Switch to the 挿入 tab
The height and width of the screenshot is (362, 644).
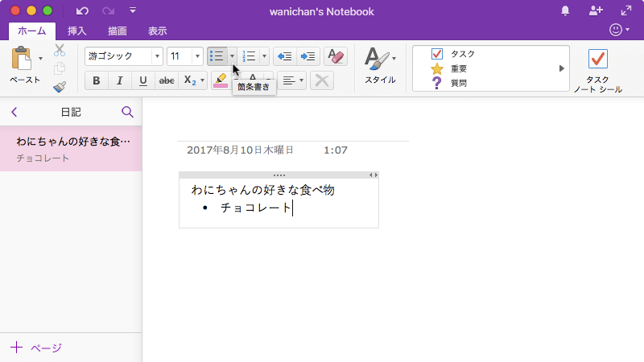76,31
